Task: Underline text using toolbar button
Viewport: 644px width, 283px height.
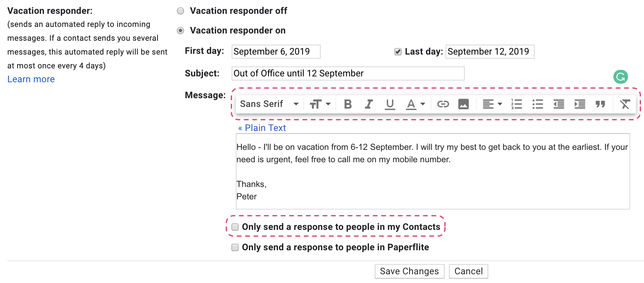Action: [390, 104]
